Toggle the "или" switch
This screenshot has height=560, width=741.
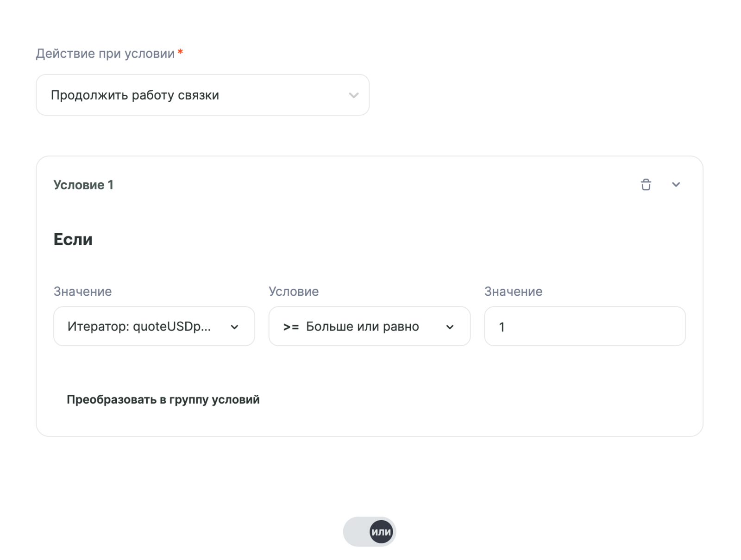point(369,532)
